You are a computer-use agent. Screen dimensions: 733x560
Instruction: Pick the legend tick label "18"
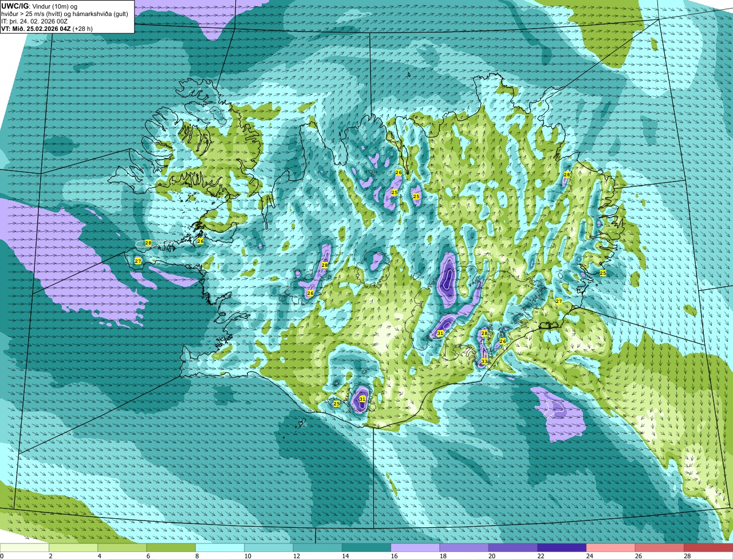443,556
